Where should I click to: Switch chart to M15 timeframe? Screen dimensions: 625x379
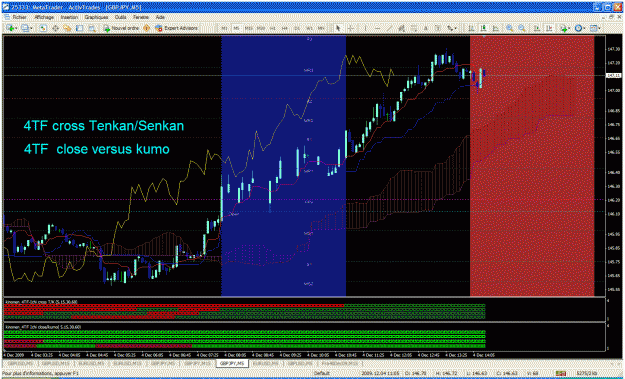pyautogui.click(x=248, y=28)
